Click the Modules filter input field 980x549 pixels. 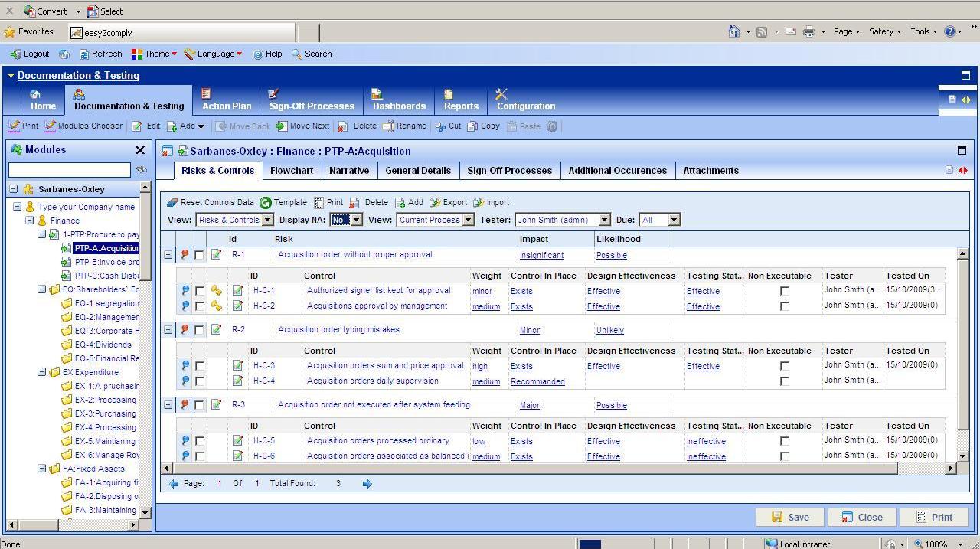coord(70,170)
